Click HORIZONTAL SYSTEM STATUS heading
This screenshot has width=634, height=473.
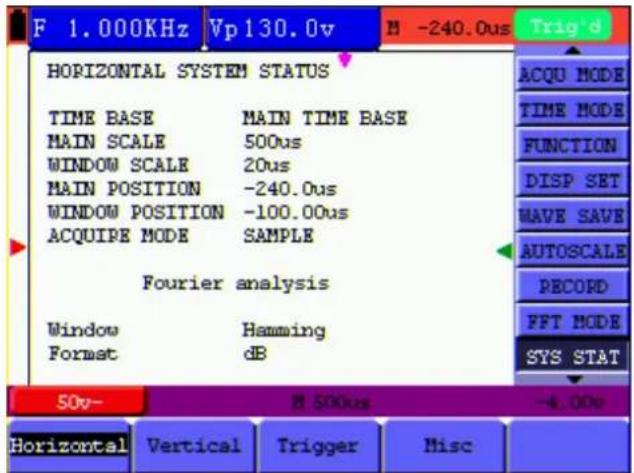188,72
